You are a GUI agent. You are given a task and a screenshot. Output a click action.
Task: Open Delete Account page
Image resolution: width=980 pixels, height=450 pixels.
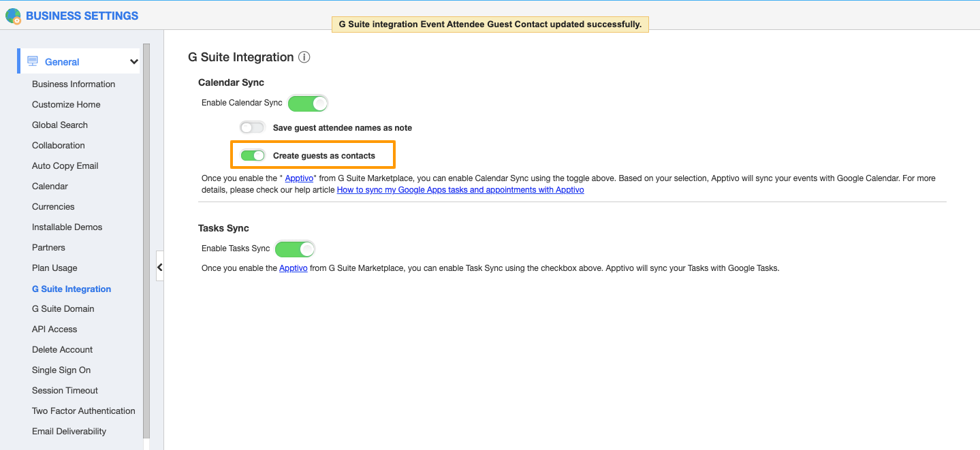click(x=62, y=349)
